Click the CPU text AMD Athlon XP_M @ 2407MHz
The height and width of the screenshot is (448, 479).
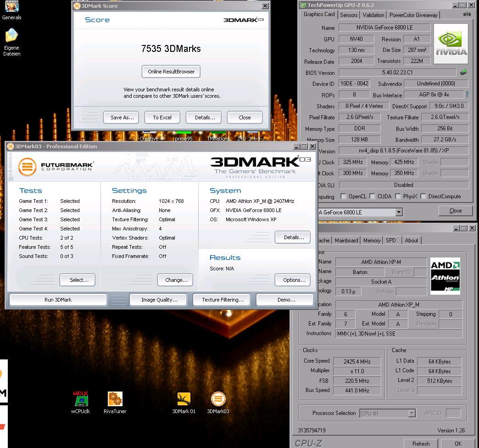pos(260,201)
